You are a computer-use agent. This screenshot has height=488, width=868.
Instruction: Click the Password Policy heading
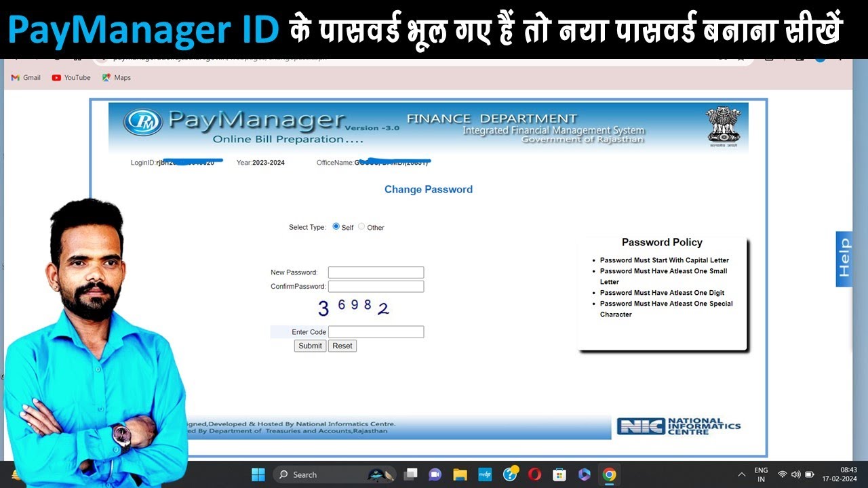click(x=662, y=243)
